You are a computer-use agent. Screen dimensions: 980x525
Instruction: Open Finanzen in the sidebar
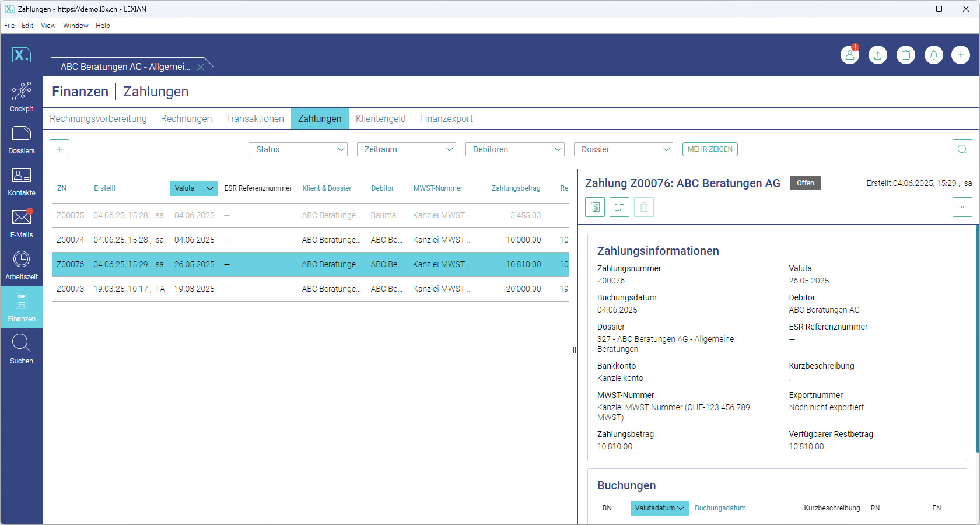click(22, 307)
